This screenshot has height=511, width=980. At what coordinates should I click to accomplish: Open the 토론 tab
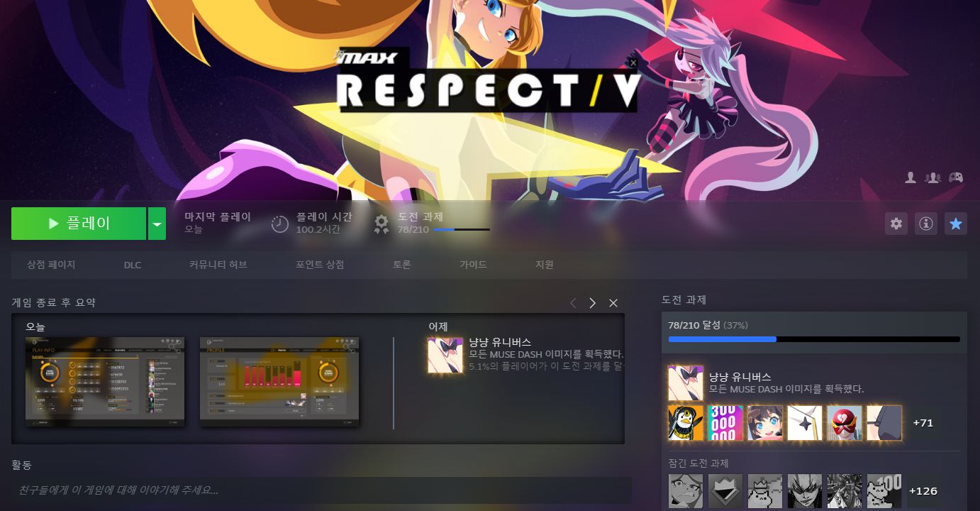click(x=402, y=265)
